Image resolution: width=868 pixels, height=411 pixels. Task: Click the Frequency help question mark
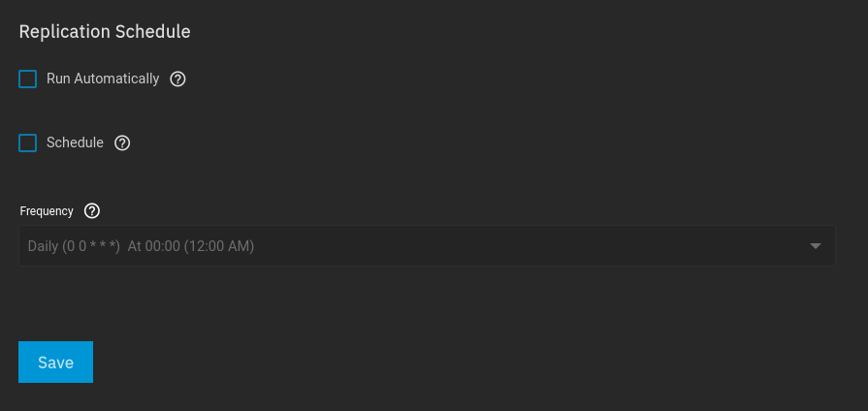click(92, 211)
